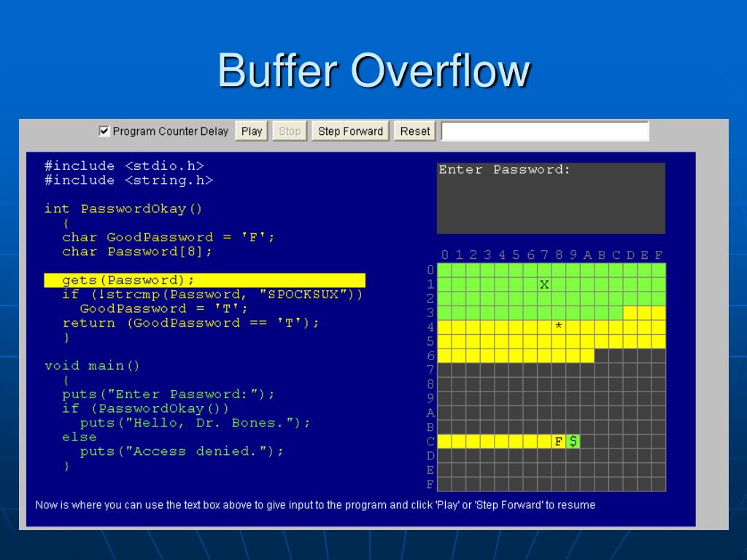The image size is (747, 560).
Task: Click the instruction message below the code
Action: click(315, 505)
